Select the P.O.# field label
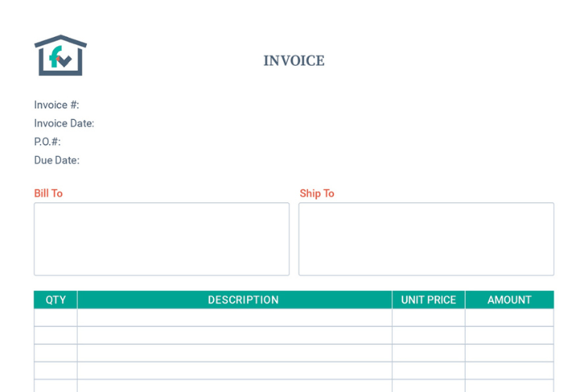Viewport: 588px width, 392px height. click(47, 142)
